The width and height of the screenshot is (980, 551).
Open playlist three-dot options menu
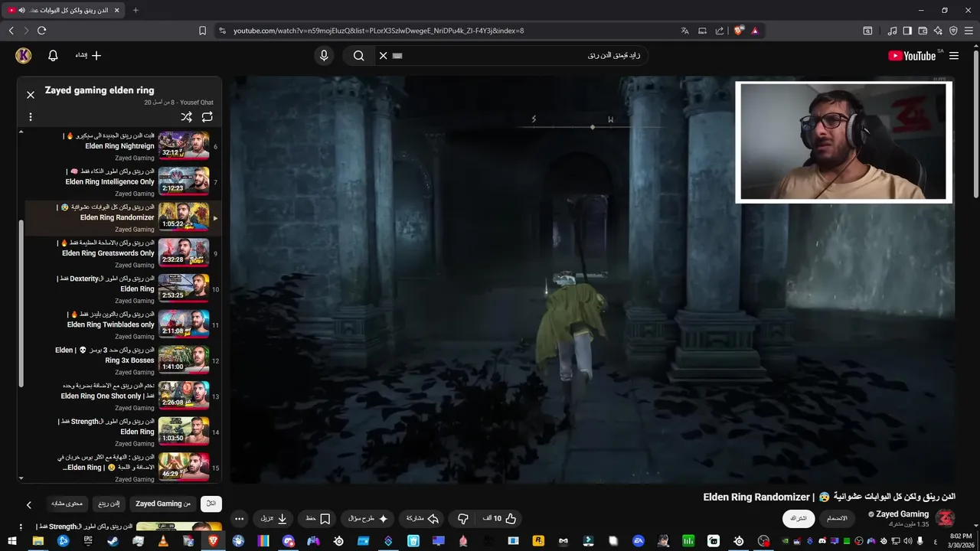(x=31, y=117)
